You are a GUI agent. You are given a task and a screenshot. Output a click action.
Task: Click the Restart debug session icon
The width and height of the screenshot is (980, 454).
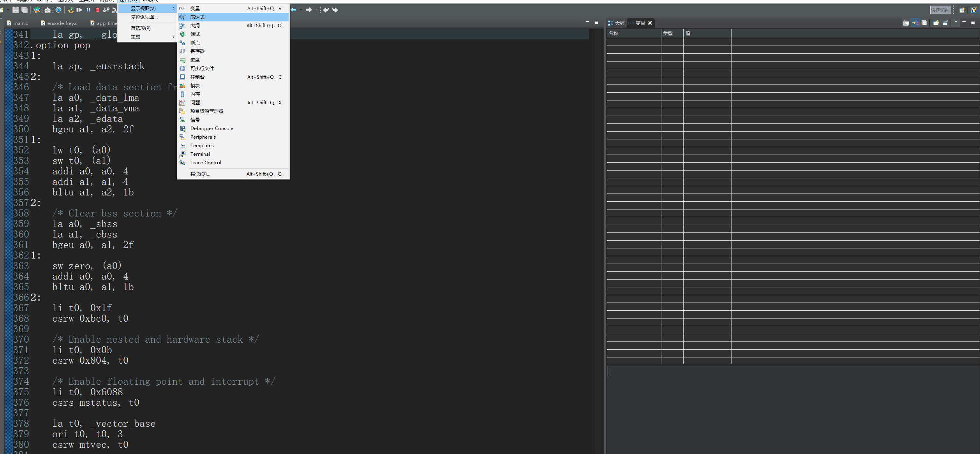(71, 10)
